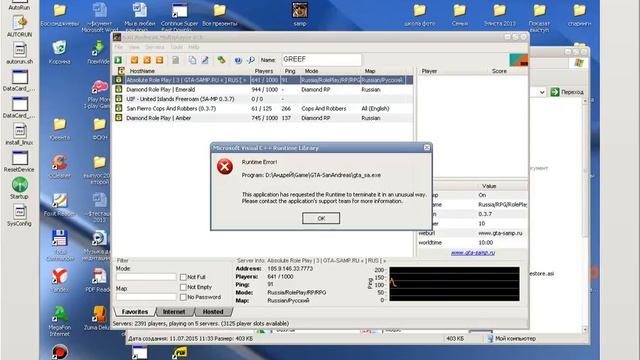The height and width of the screenshot is (360, 640).
Task: Open the Tools menu in the SA-MP browser
Action: [176, 47]
